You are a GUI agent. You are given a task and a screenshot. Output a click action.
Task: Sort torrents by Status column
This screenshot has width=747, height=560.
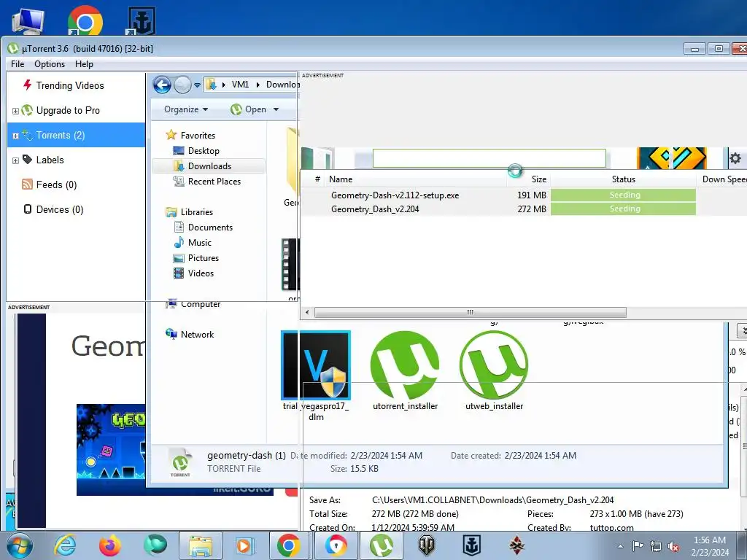[x=623, y=179]
